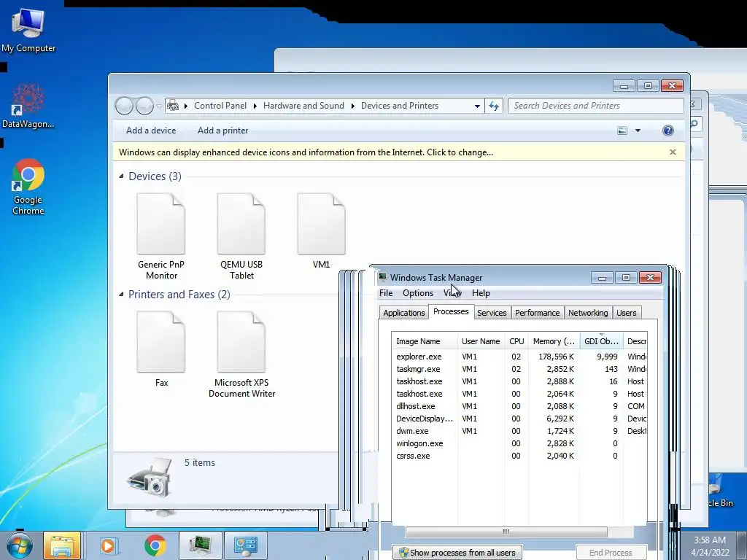Click the Control Panel address bar icon

(x=173, y=106)
